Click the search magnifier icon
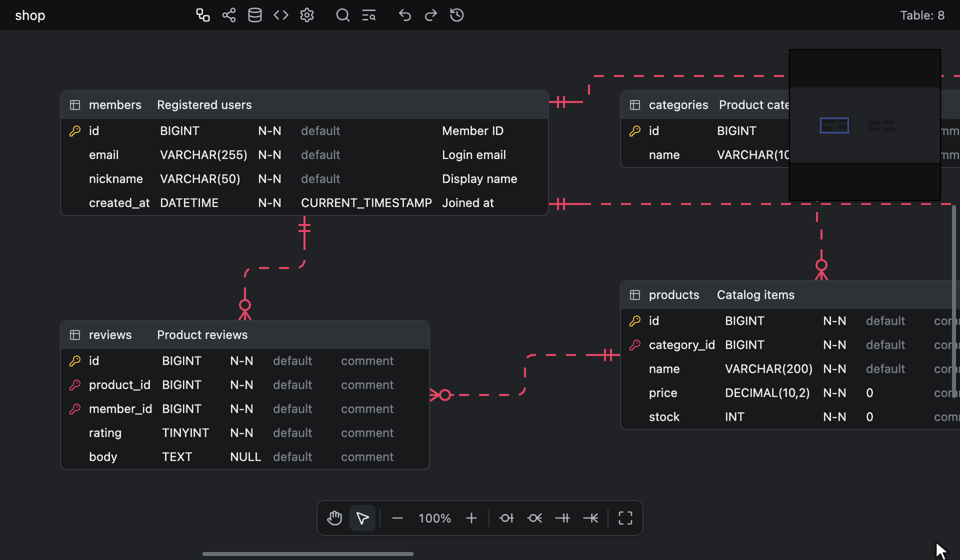Viewport: 960px width, 560px height. [342, 15]
